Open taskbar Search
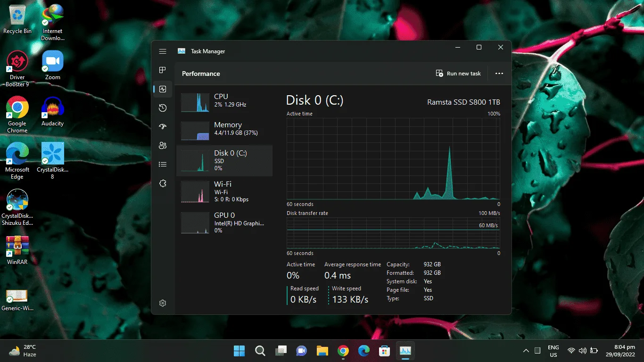 tap(260, 351)
